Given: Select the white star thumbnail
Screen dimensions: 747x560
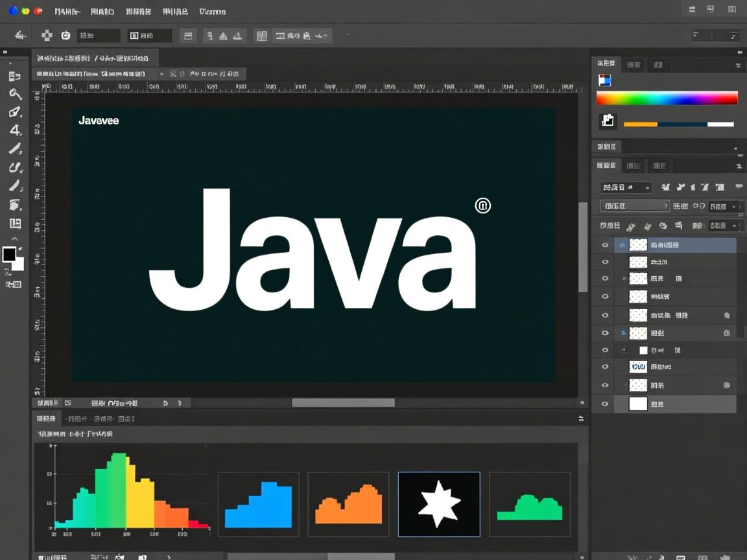Looking at the screenshot, I should (x=439, y=504).
